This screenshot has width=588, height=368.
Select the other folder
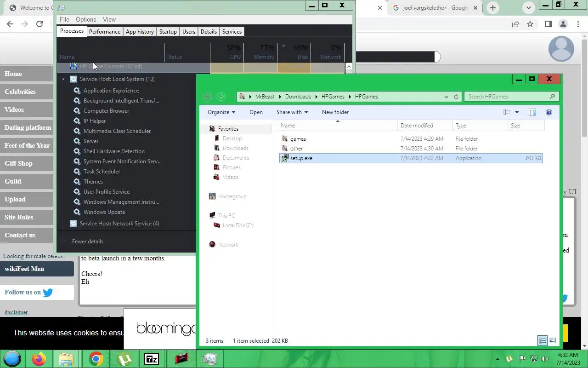411,149
